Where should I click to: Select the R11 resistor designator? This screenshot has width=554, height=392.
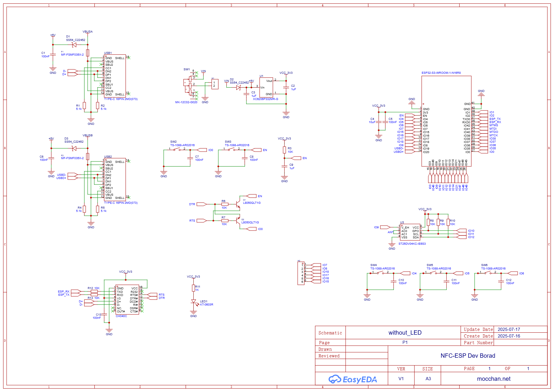[x=198, y=287]
